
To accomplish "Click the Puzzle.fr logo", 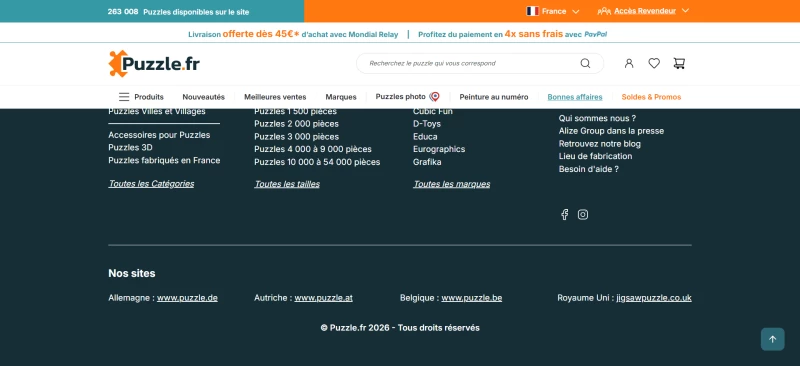I will 154,64.
